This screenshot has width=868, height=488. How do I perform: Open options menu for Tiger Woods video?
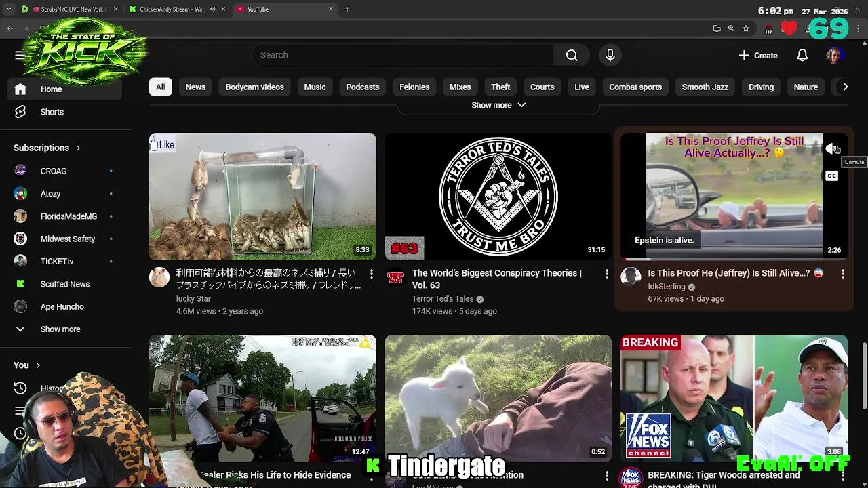pyautogui.click(x=843, y=476)
